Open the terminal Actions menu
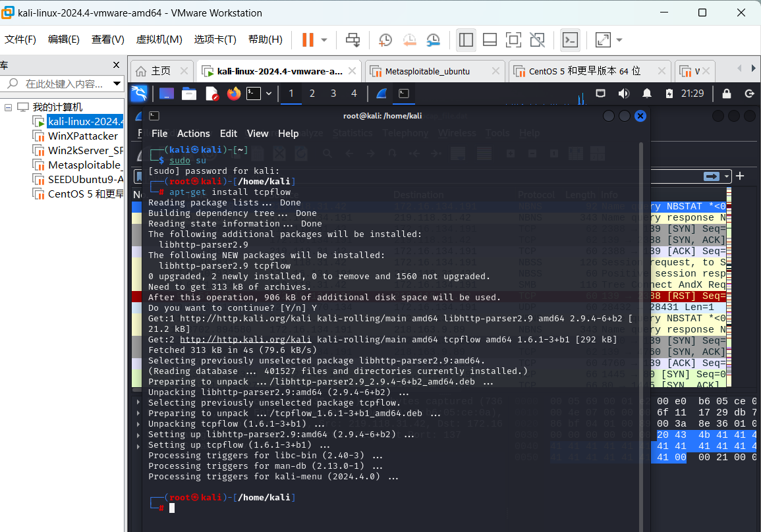This screenshot has width=761, height=532. (x=193, y=134)
